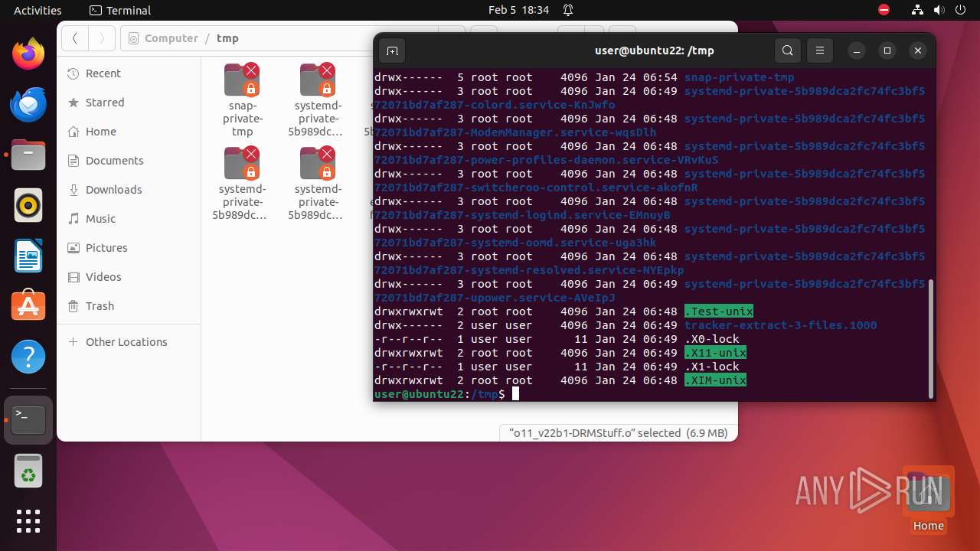The width and height of the screenshot is (980, 551).
Task: Open the power menu in top bar
Action: pyautogui.click(x=960, y=10)
